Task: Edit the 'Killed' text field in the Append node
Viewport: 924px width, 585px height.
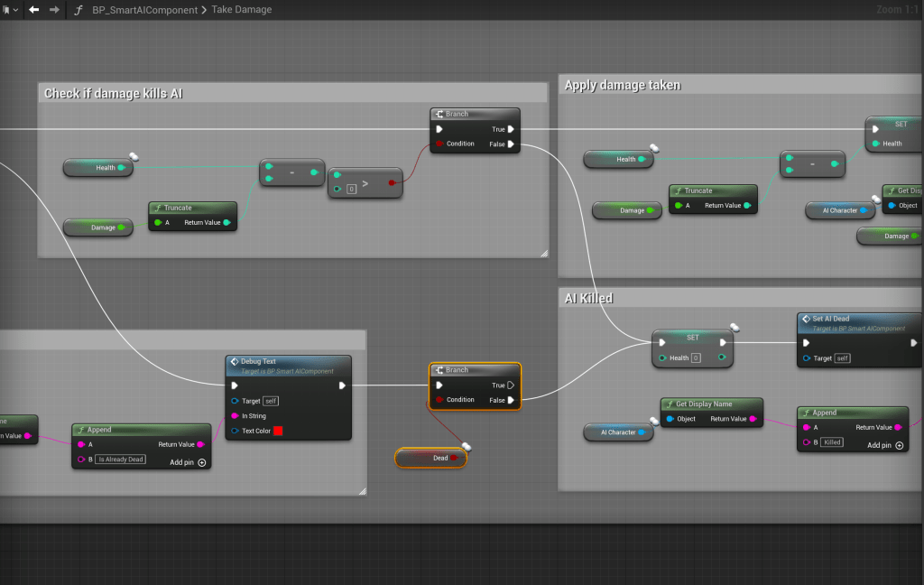Action: point(832,442)
